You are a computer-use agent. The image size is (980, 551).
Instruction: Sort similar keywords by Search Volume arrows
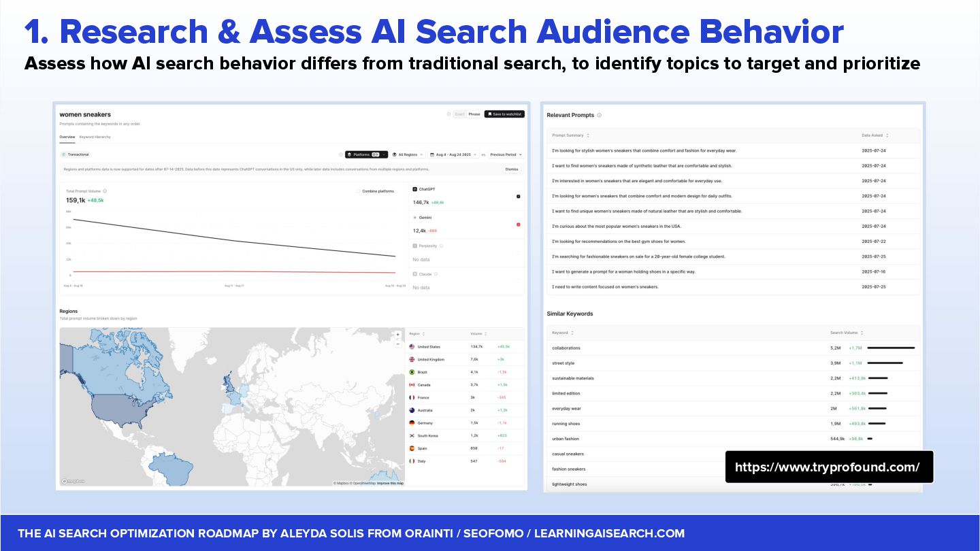[x=862, y=333]
